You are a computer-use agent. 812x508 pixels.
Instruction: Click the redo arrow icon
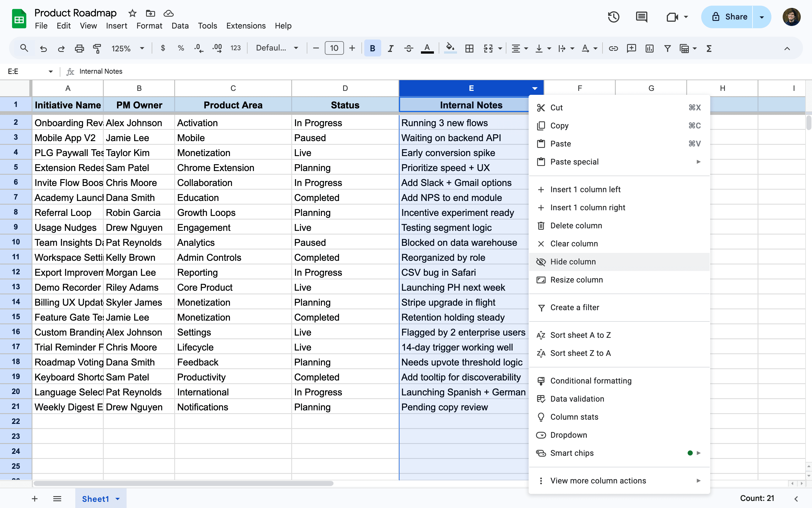[61, 49]
